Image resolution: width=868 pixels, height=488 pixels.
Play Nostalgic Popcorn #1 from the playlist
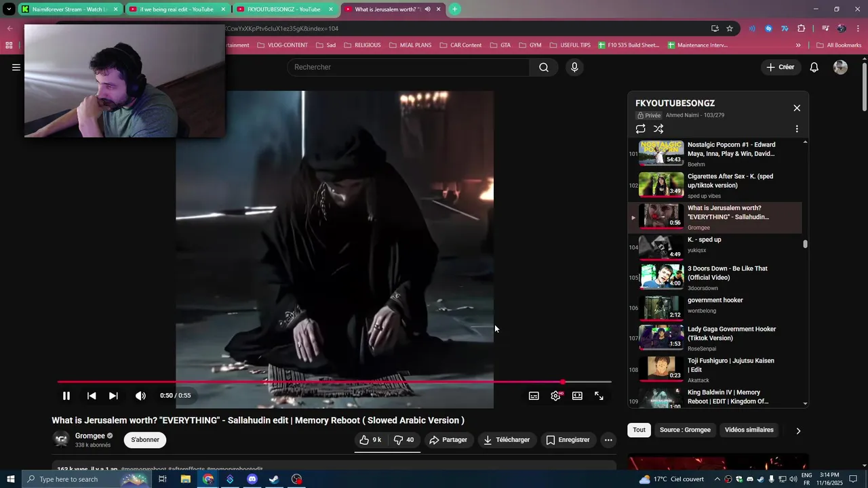(x=715, y=154)
